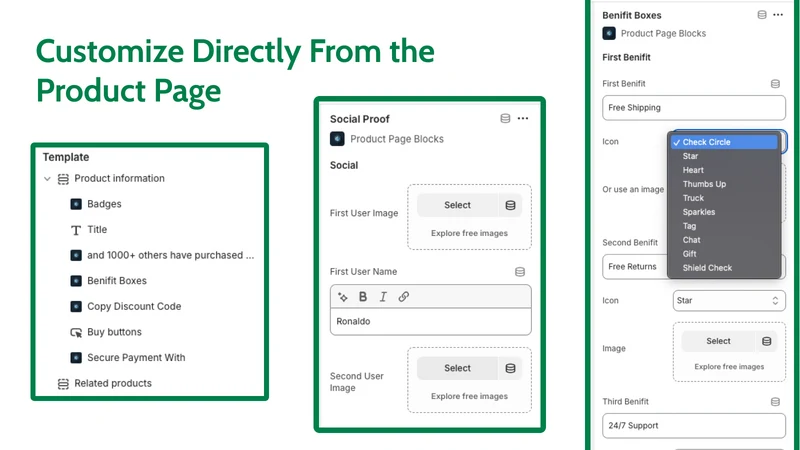Viewport: 800px width, 450px height.
Task: Select the Buy buttons block
Action: (114, 332)
